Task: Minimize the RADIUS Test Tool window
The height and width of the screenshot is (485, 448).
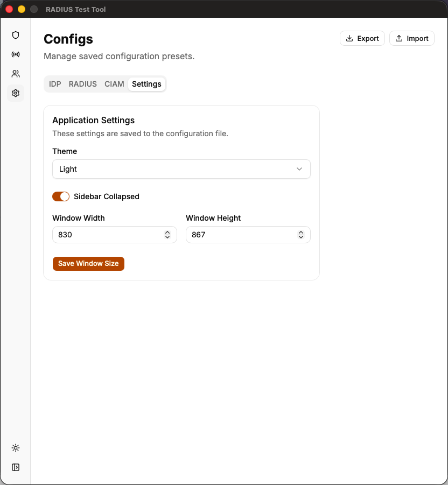Action: [22, 9]
